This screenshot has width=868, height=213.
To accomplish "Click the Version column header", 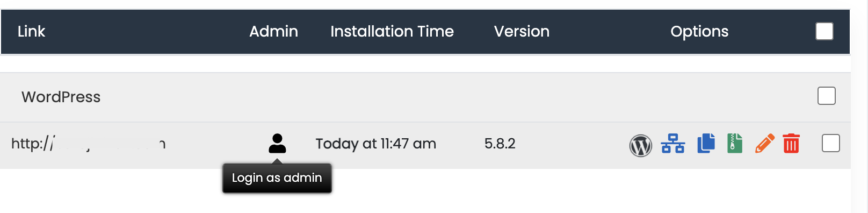I will 522,31.
